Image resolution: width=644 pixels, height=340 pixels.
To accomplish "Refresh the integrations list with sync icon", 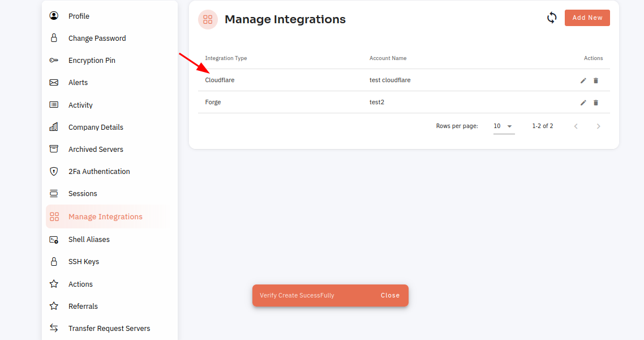I will 552,18.
